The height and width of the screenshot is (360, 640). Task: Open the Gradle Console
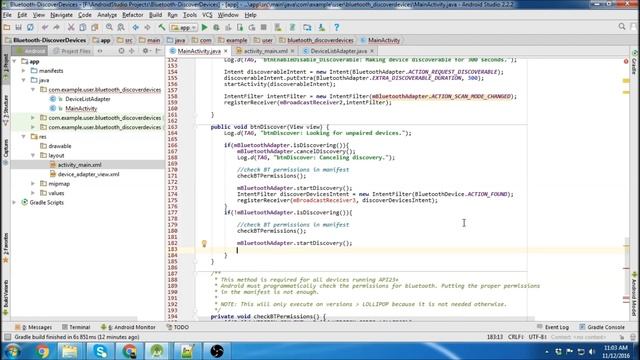click(602, 327)
